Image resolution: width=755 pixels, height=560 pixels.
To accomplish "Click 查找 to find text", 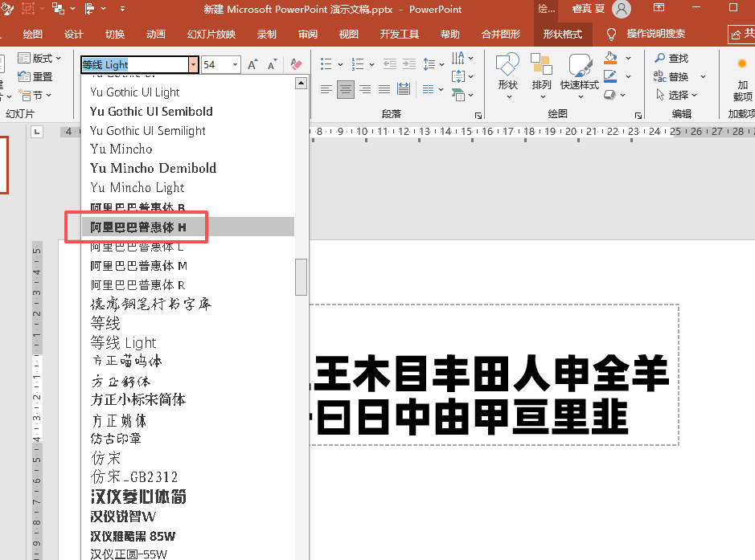I will 671,58.
